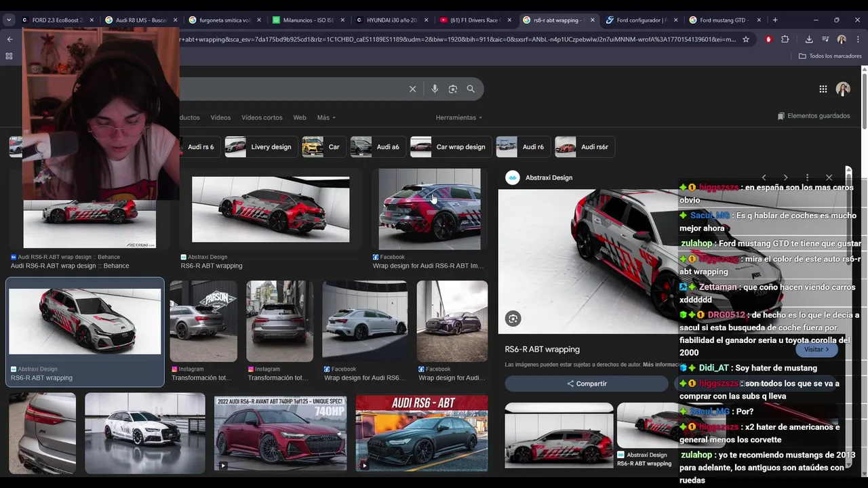The image size is (868, 488).
Task: Click the red extension icon in the toolbar
Action: pos(768,39)
